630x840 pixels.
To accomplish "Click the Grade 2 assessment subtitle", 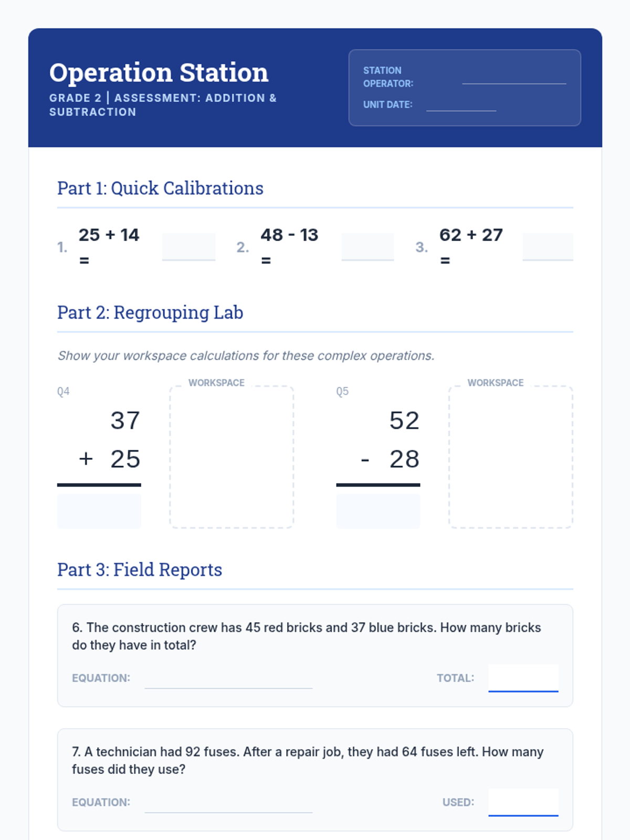I will (163, 105).
